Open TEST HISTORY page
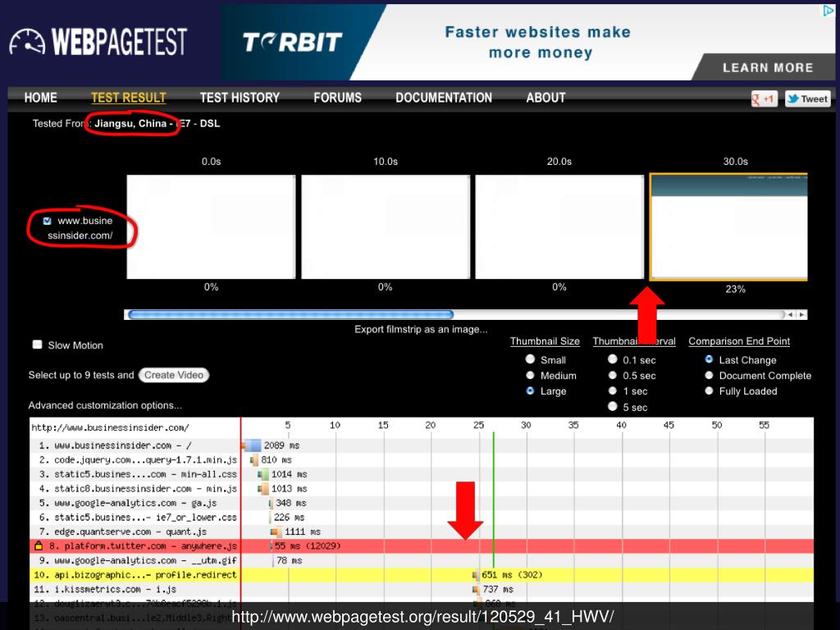 [x=240, y=98]
